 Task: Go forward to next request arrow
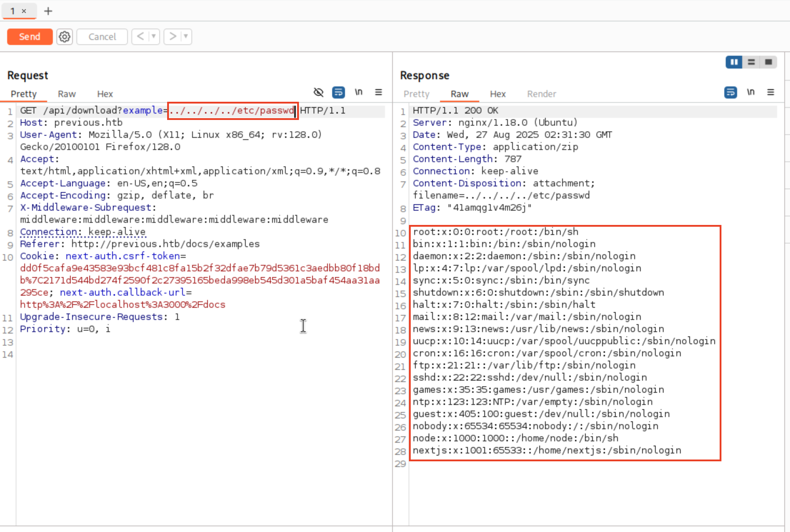[173, 36]
